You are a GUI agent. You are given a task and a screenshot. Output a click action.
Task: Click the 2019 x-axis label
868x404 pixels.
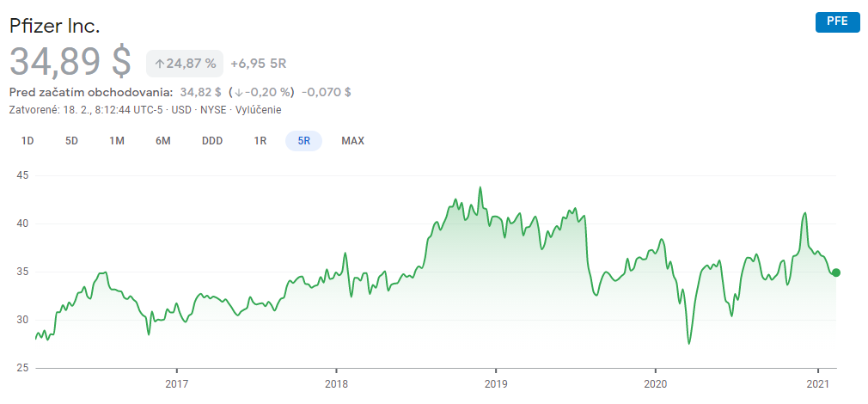pos(496,383)
